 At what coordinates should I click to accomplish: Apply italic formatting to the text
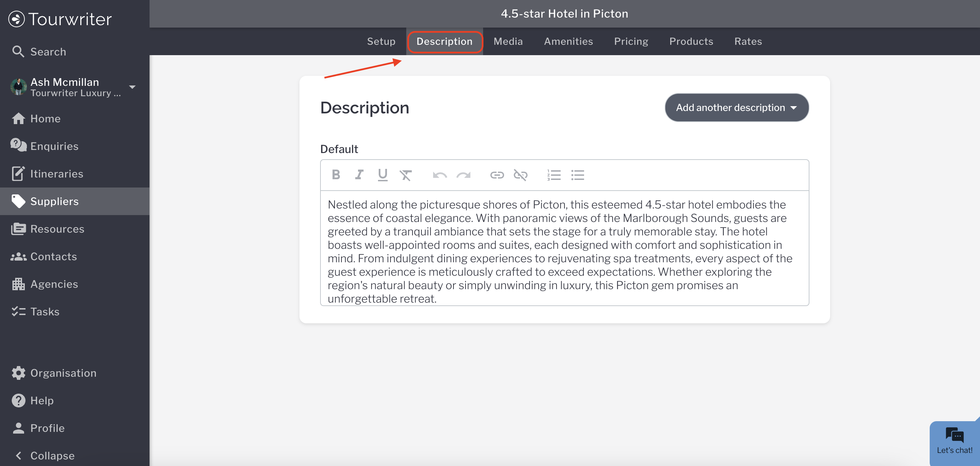tap(359, 175)
